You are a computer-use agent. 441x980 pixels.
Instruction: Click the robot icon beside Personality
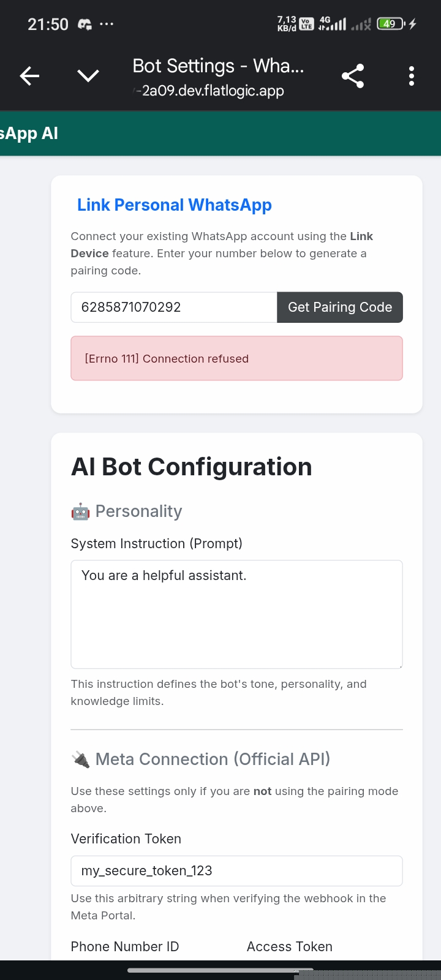[x=80, y=511]
